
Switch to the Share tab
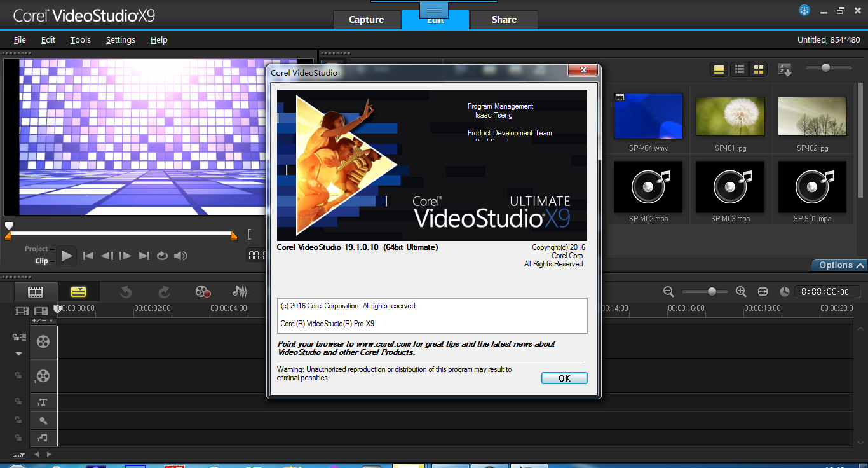click(504, 20)
